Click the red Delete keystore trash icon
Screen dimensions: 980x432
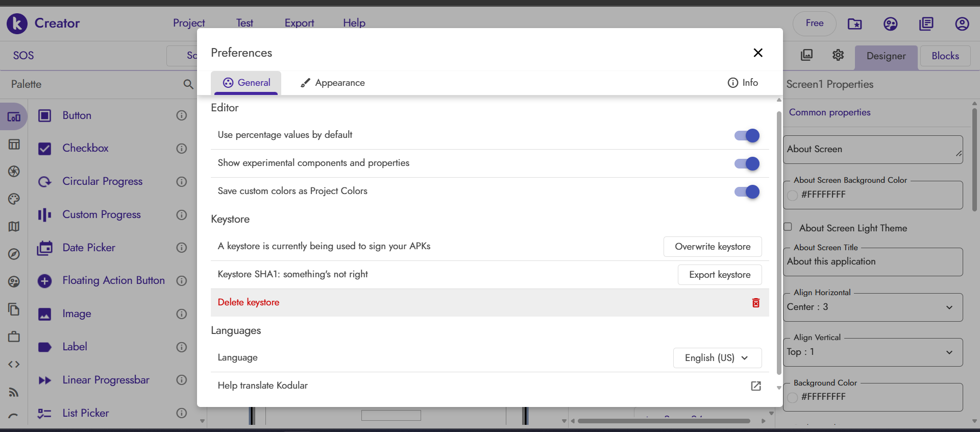coord(755,303)
